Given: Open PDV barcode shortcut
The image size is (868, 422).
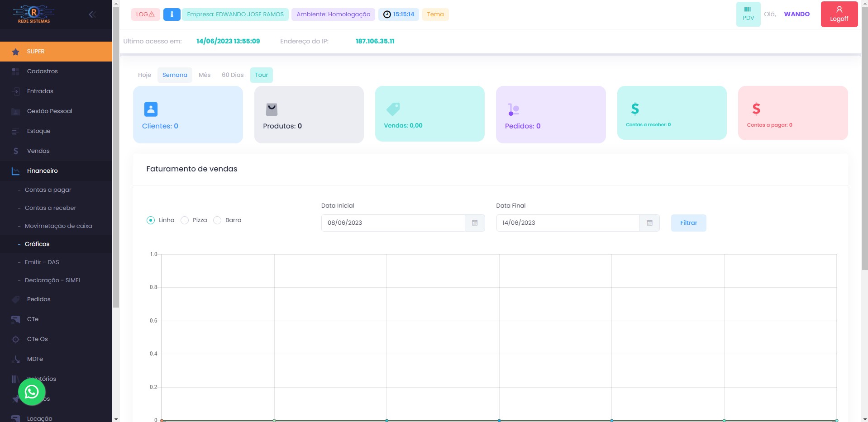Looking at the screenshot, I should coord(748,14).
